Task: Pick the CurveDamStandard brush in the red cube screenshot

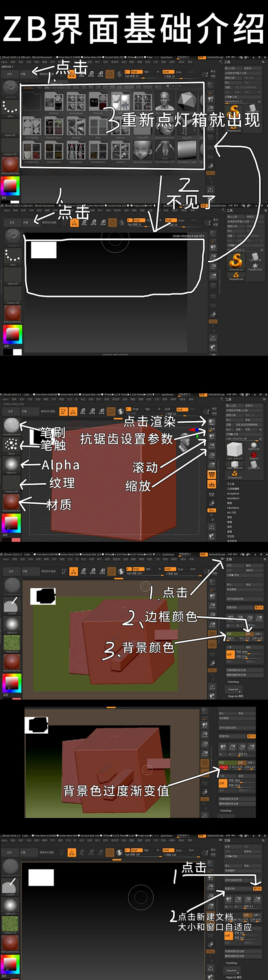Action: (11, 426)
